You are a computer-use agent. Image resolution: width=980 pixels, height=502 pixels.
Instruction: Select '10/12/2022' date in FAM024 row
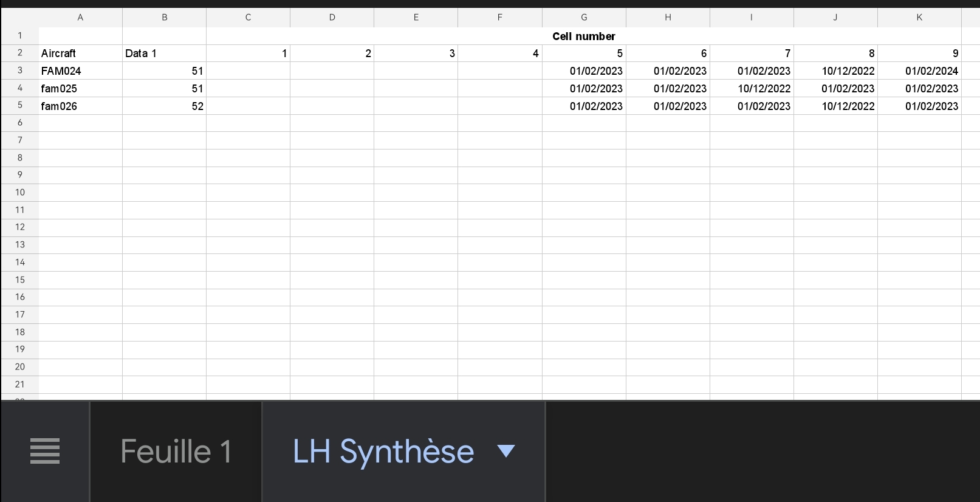click(x=835, y=71)
